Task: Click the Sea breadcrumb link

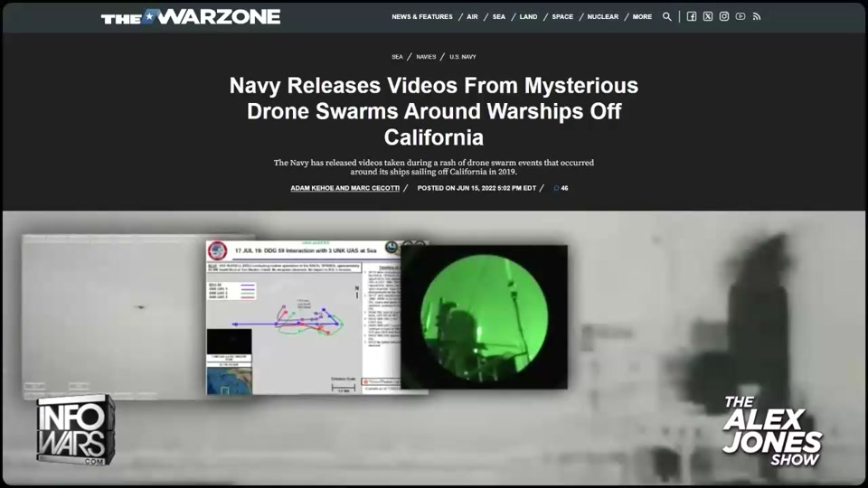Action: (x=397, y=57)
